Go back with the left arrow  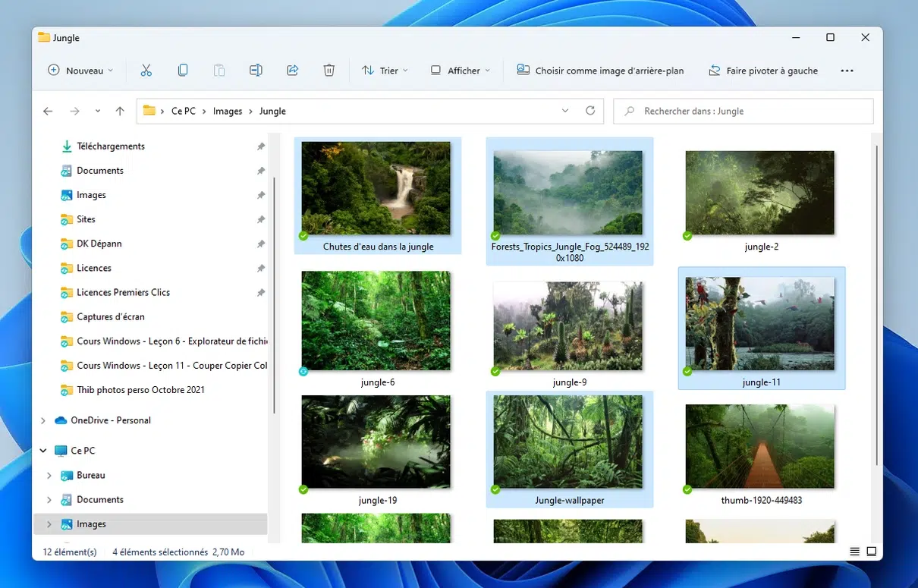pyautogui.click(x=48, y=111)
